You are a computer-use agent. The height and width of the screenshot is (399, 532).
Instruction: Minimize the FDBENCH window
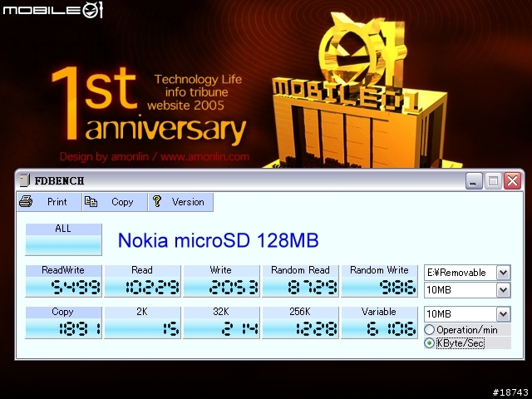[x=473, y=180]
